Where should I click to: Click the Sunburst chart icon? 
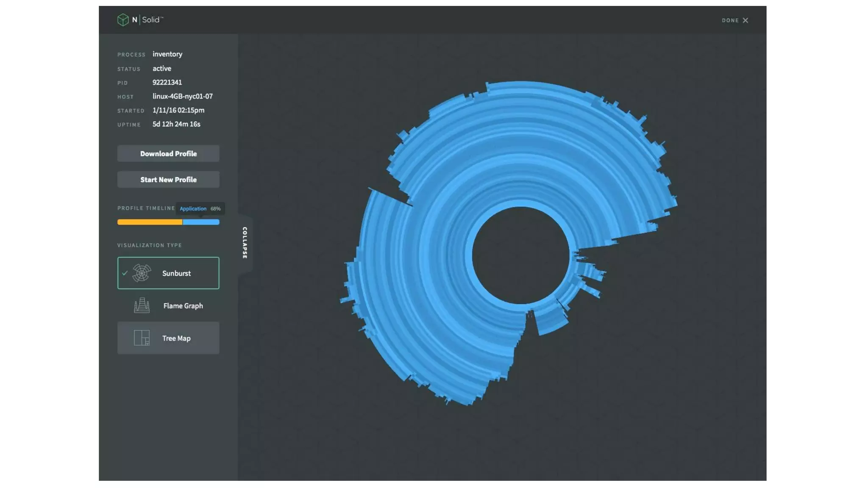(142, 273)
